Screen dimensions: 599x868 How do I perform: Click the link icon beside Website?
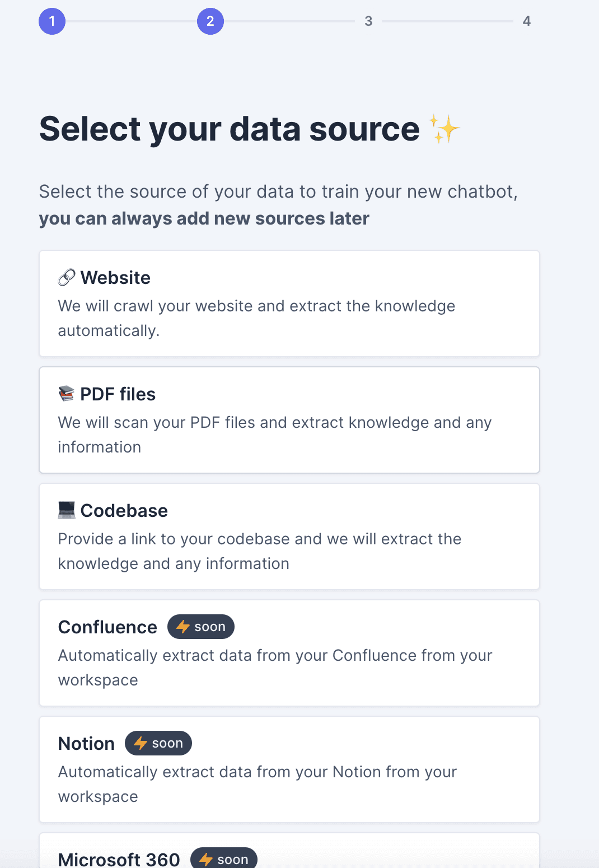(x=67, y=278)
